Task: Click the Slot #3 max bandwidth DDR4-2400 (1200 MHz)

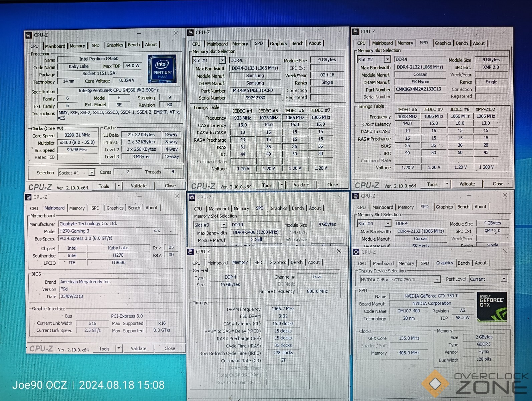Action: (255, 232)
